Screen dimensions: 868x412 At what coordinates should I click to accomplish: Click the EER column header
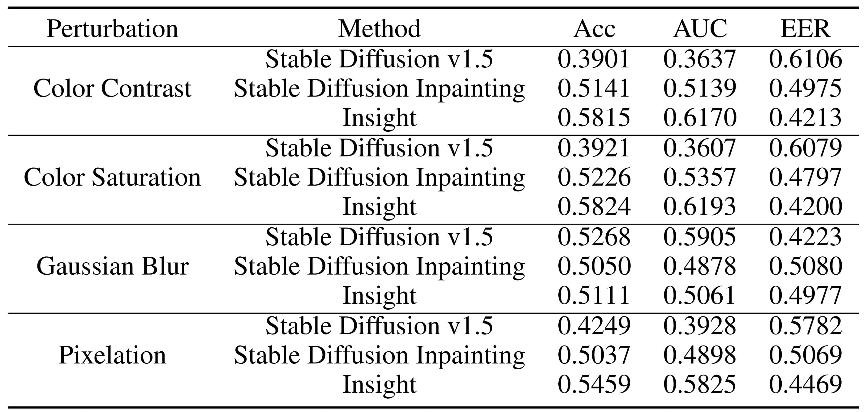coord(805,29)
